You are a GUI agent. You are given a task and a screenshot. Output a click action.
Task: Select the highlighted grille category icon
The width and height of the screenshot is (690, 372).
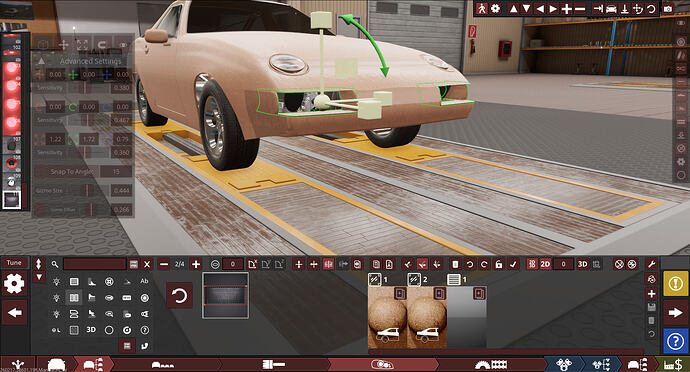tap(74, 298)
